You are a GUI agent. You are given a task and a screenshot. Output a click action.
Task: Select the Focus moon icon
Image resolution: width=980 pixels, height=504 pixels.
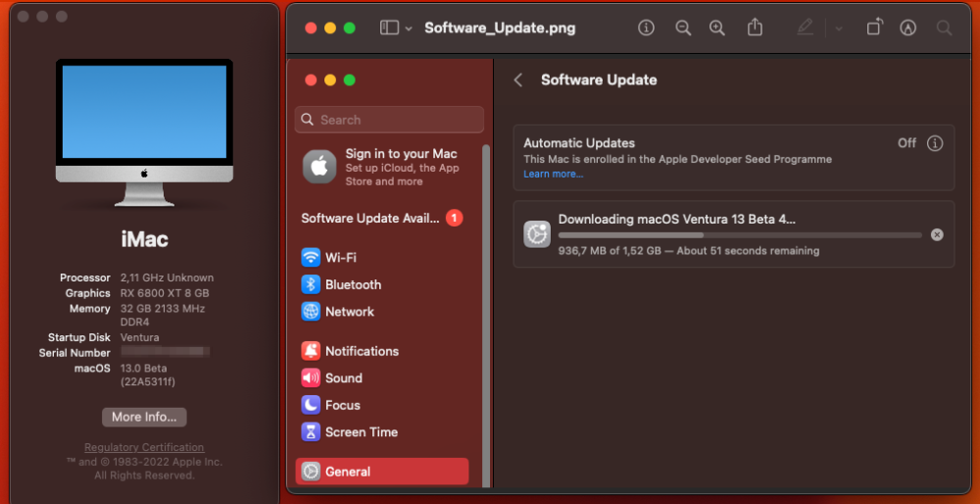tap(311, 405)
